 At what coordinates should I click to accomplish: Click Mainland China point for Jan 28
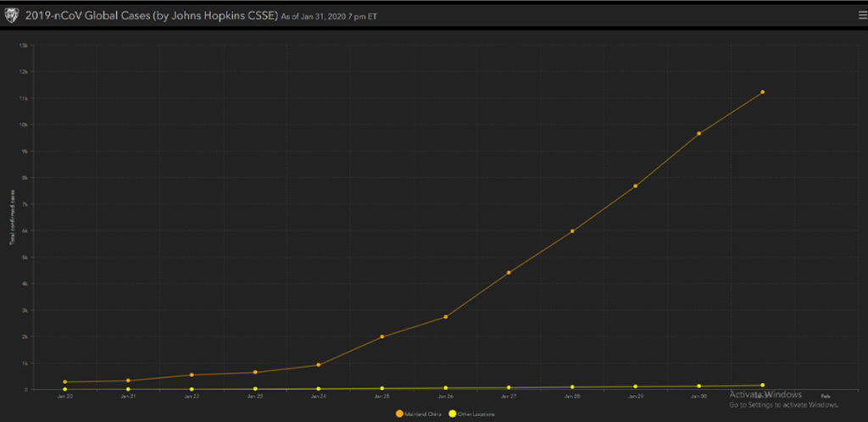click(572, 231)
